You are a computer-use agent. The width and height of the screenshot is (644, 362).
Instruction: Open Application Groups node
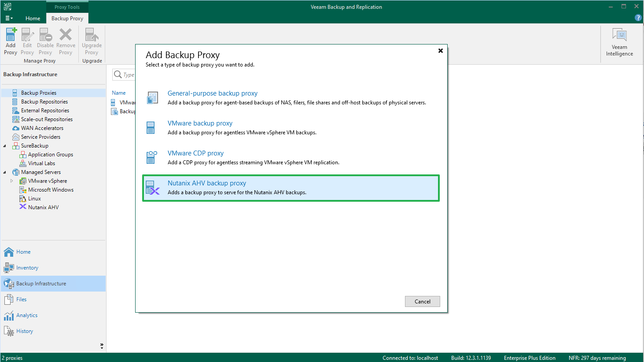(51, 155)
